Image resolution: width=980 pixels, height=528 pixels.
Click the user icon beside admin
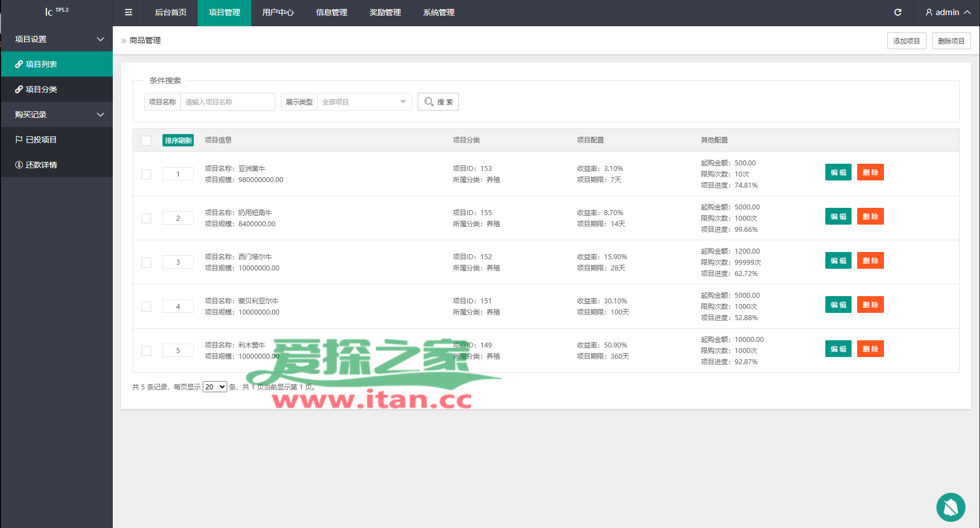click(929, 12)
